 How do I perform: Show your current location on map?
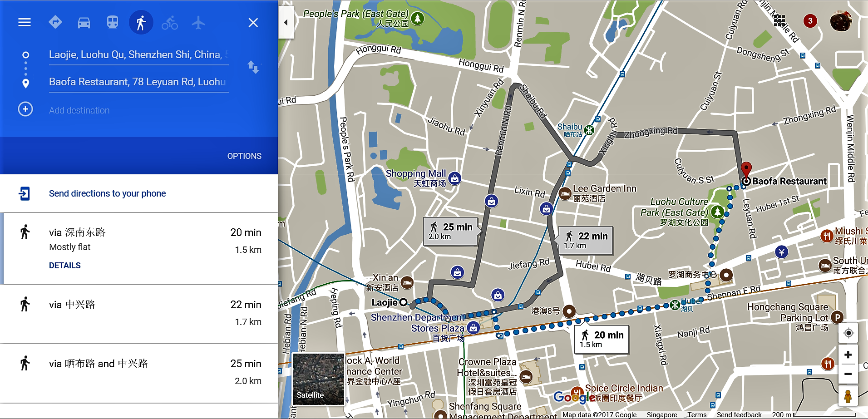848,333
